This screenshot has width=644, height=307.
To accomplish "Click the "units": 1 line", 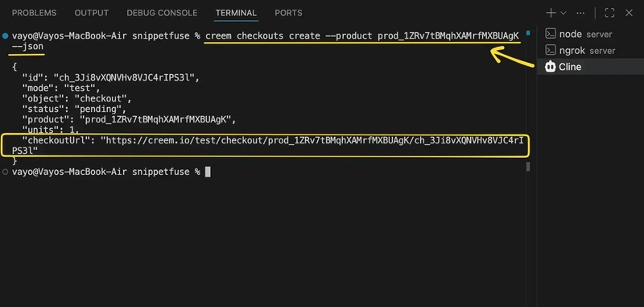I will [51, 130].
